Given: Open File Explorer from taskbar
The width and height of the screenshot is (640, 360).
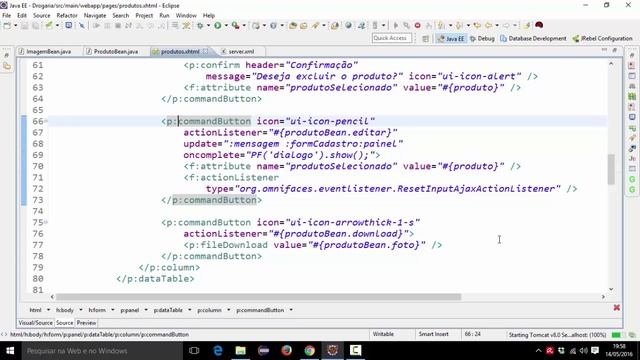Looking at the screenshot, I should (x=240, y=351).
